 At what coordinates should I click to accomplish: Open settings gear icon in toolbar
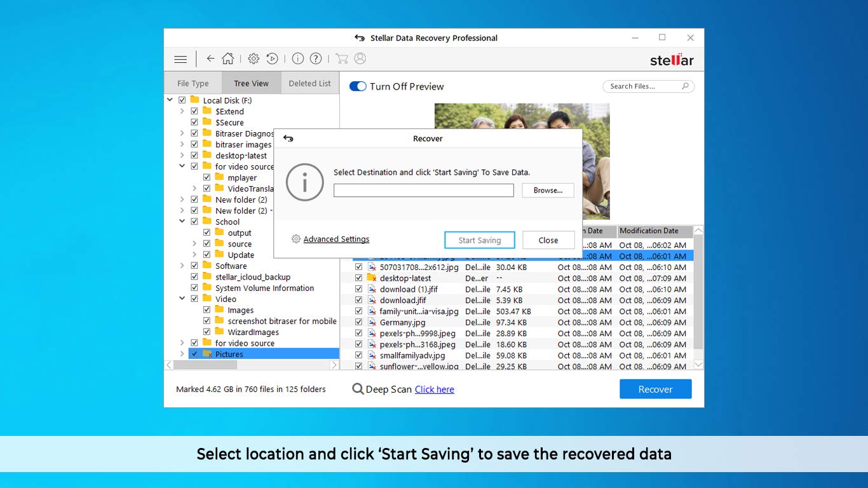pyautogui.click(x=254, y=59)
